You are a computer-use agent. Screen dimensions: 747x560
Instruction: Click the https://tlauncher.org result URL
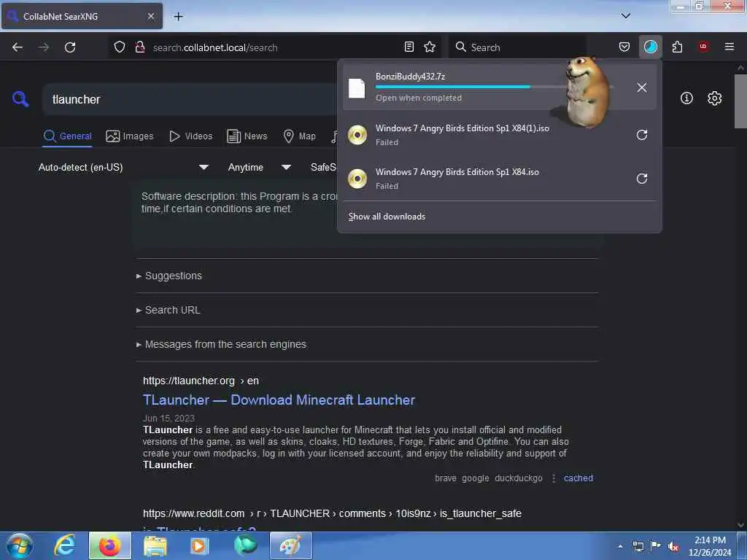point(201,381)
